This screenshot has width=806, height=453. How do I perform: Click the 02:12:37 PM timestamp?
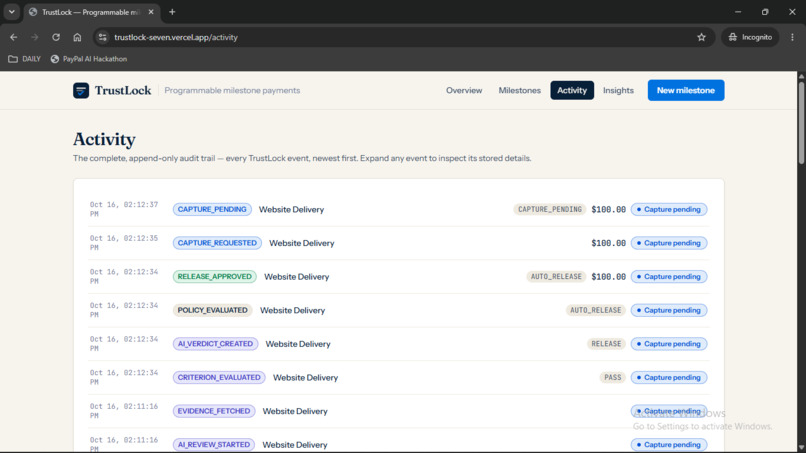click(124, 209)
